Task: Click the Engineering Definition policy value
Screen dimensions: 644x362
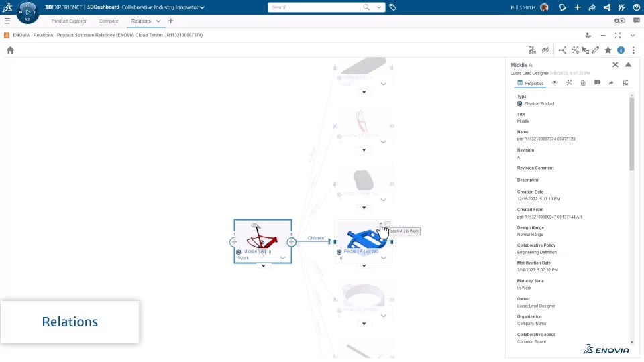Action: [x=537, y=253]
